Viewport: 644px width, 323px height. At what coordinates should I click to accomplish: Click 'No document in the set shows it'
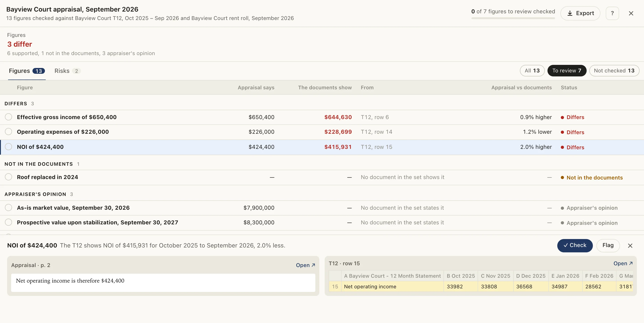402,177
